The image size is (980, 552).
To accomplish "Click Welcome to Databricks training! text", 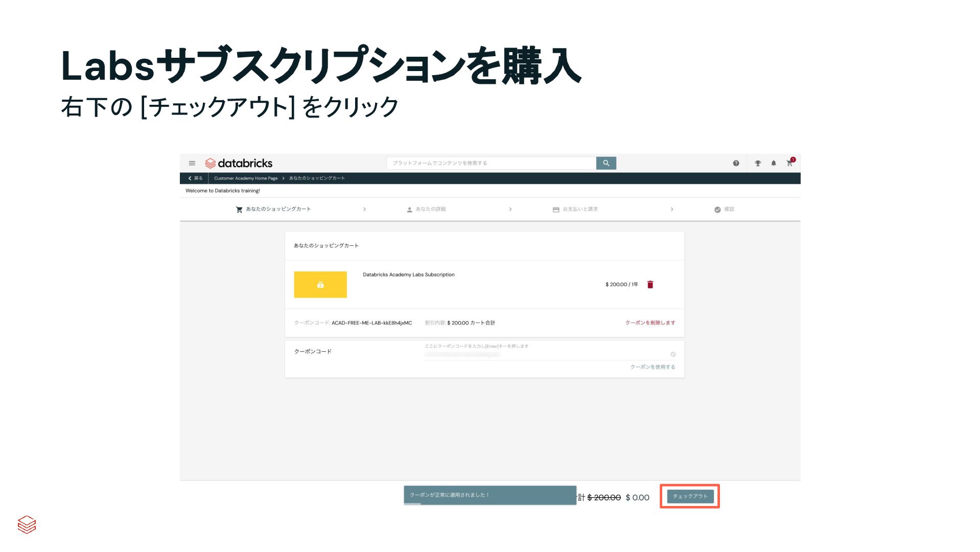I will pyautogui.click(x=223, y=191).
